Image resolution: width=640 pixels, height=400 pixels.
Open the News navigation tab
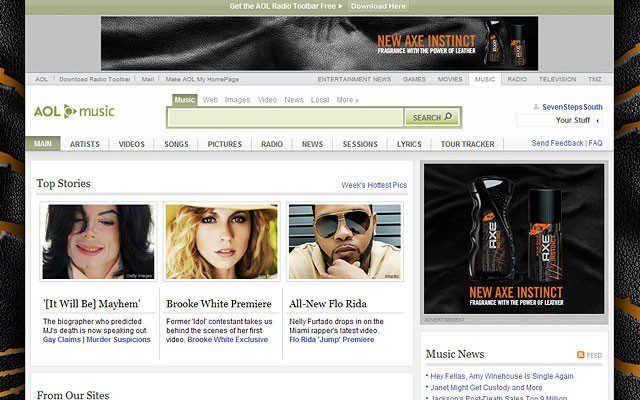coord(312,144)
